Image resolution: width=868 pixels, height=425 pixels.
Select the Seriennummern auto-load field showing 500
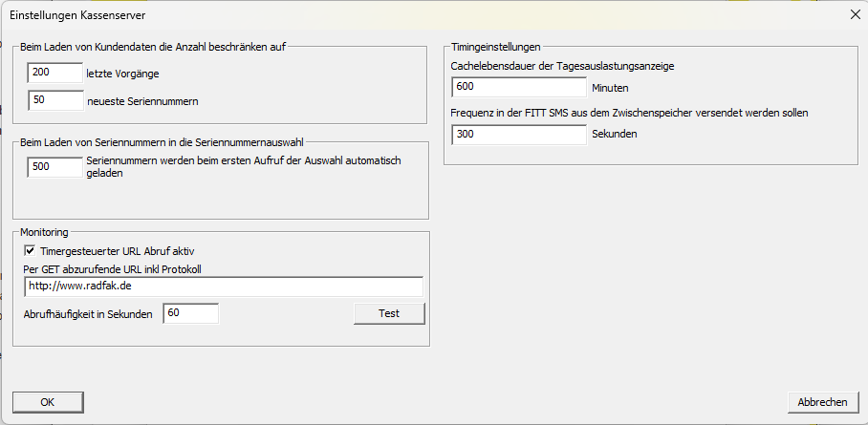coord(55,167)
